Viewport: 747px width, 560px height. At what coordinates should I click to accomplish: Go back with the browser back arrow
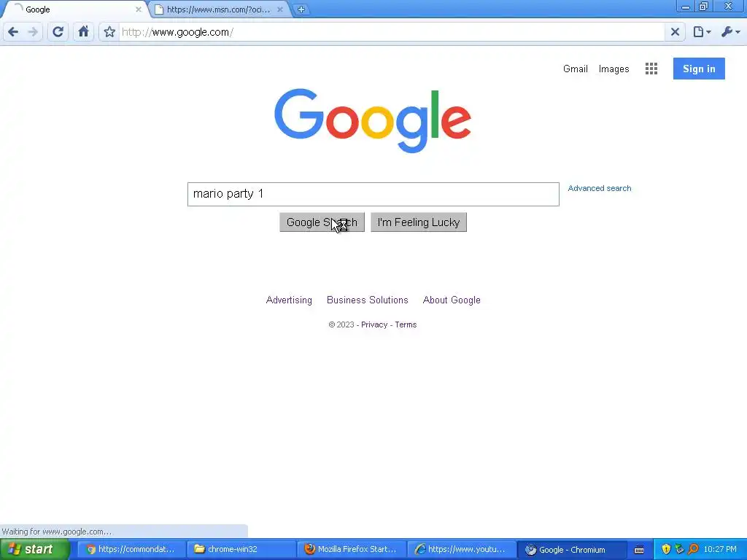[13, 32]
